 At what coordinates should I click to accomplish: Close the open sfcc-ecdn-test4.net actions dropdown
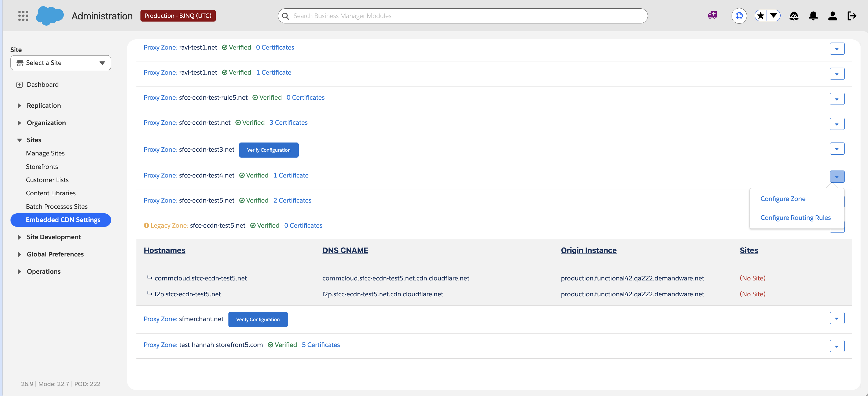coord(837,176)
